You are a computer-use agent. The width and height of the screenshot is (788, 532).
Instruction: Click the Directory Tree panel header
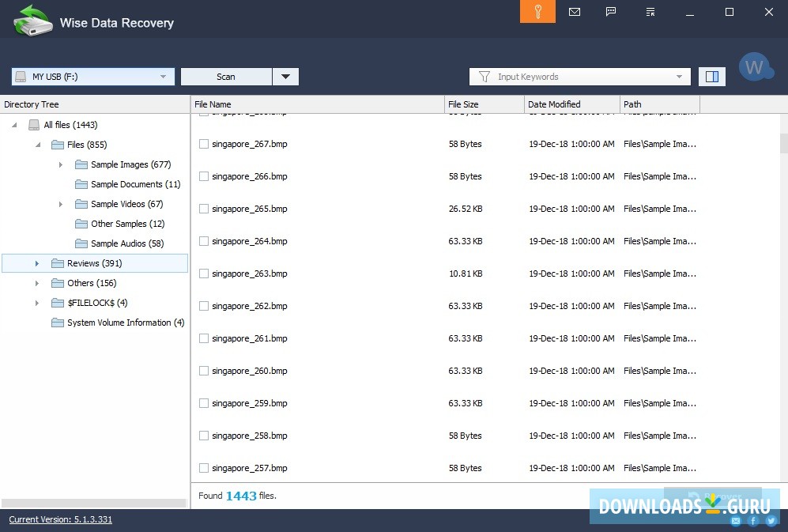click(95, 104)
